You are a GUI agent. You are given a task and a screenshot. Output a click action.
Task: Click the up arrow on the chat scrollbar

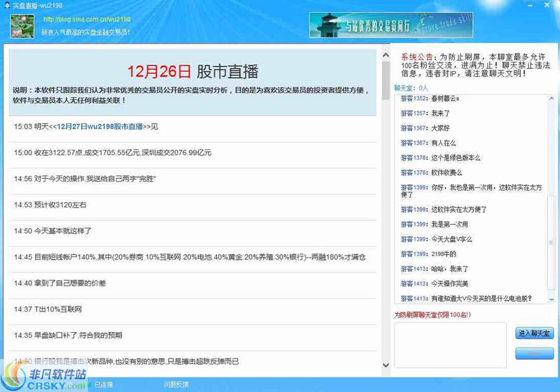coord(550,100)
